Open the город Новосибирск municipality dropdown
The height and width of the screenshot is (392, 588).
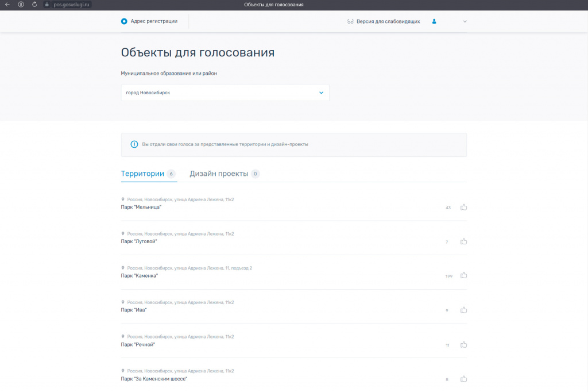[225, 93]
